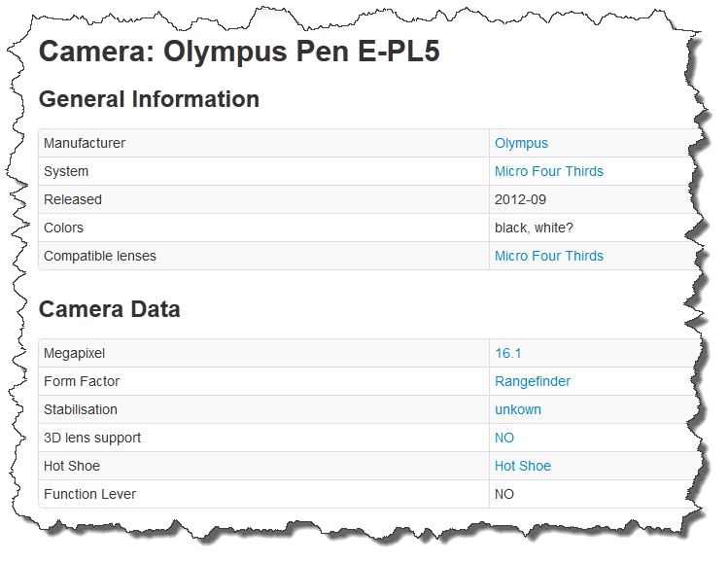Follow the 16.1 megapixel link
The width and height of the screenshot is (728, 562).
coord(508,354)
